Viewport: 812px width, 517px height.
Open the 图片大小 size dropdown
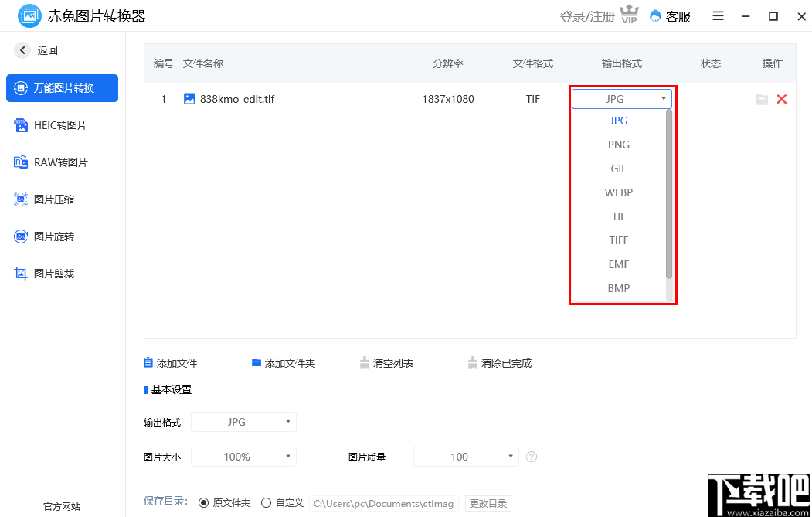tap(243, 457)
